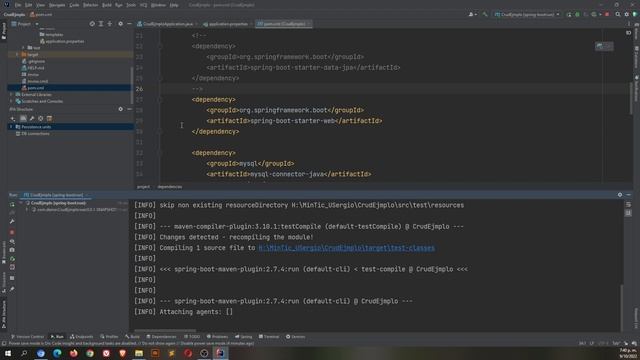Open File Explorer from taskbar

(x=139, y=353)
